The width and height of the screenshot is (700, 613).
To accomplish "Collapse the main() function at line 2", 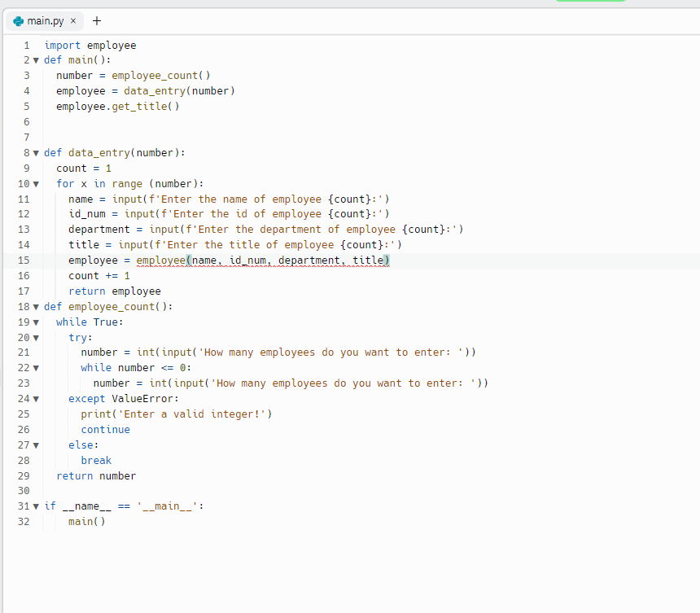I will tap(36, 59).
